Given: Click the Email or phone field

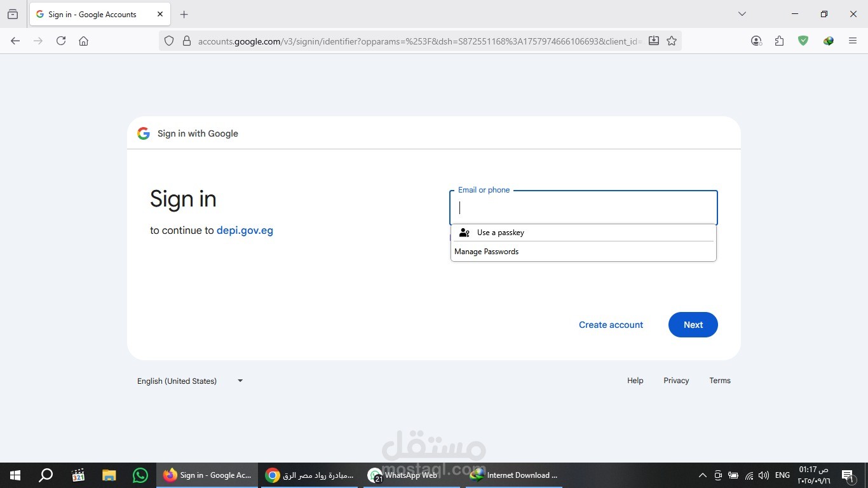Looking at the screenshot, I should [x=583, y=208].
